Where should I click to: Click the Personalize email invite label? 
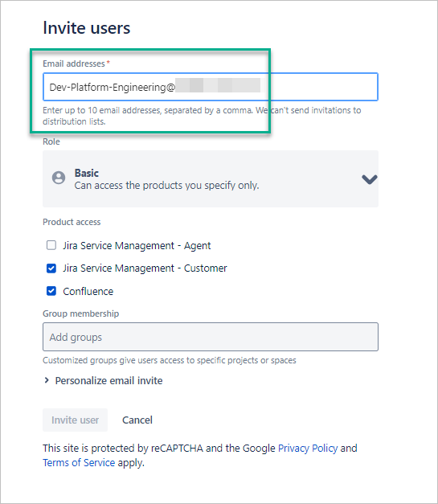click(109, 381)
